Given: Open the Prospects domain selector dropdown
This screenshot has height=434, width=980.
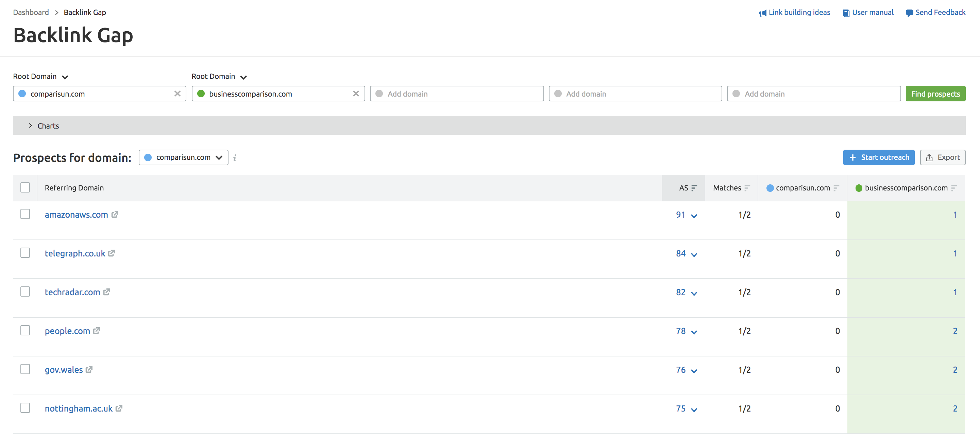Looking at the screenshot, I should click(183, 157).
